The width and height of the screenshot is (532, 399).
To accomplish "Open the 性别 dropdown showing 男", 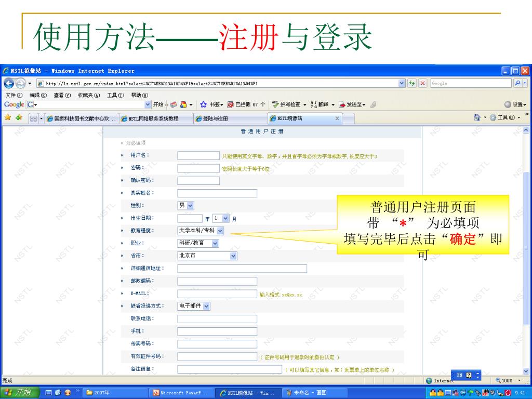I will point(185,206).
